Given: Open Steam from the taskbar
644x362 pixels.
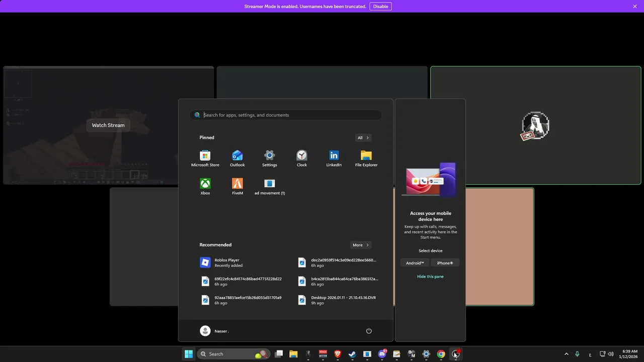Looking at the screenshot, I should [x=352, y=354].
